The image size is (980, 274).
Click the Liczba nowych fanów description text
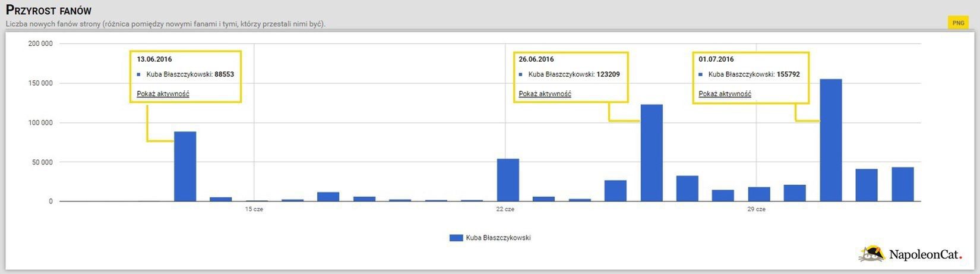click(166, 24)
